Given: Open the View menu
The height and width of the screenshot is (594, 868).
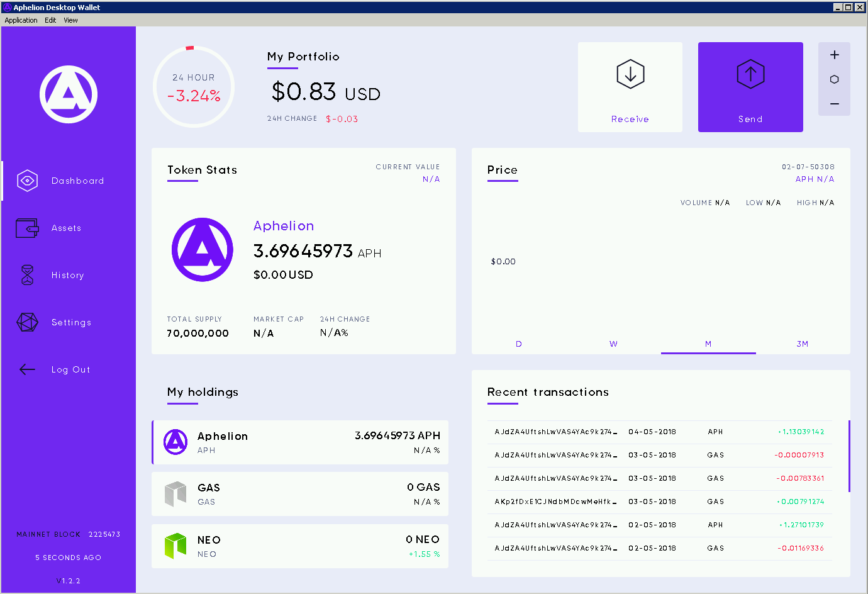Looking at the screenshot, I should click(70, 20).
